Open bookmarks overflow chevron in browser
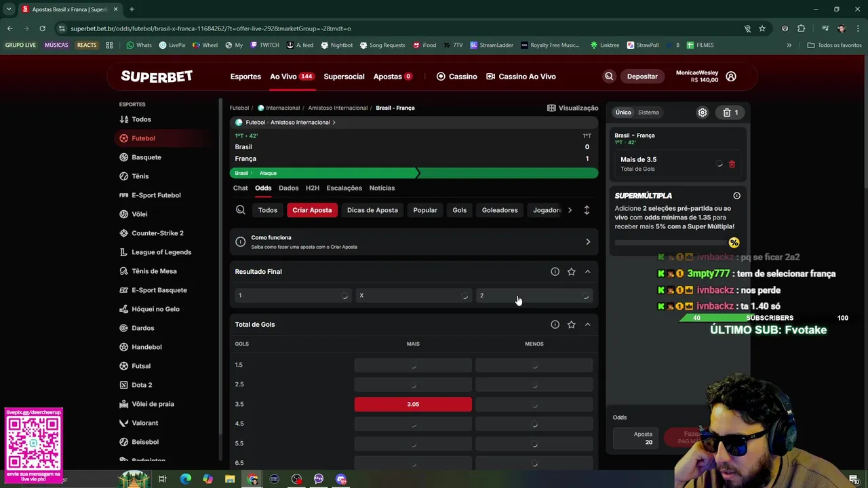Image resolution: width=868 pixels, height=488 pixels. tap(789, 45)
